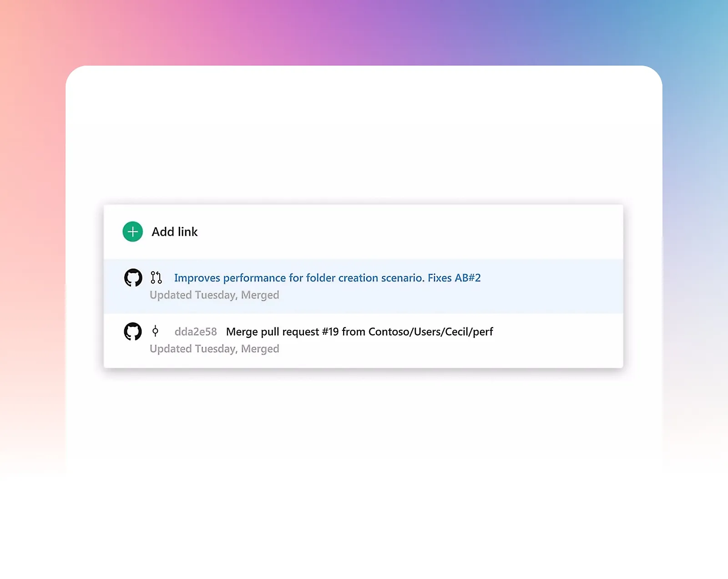Screen dimensions: 728x579
Task: Click 'Updated Tuesday, Merged' under the commit
Action: click(214, 349)
